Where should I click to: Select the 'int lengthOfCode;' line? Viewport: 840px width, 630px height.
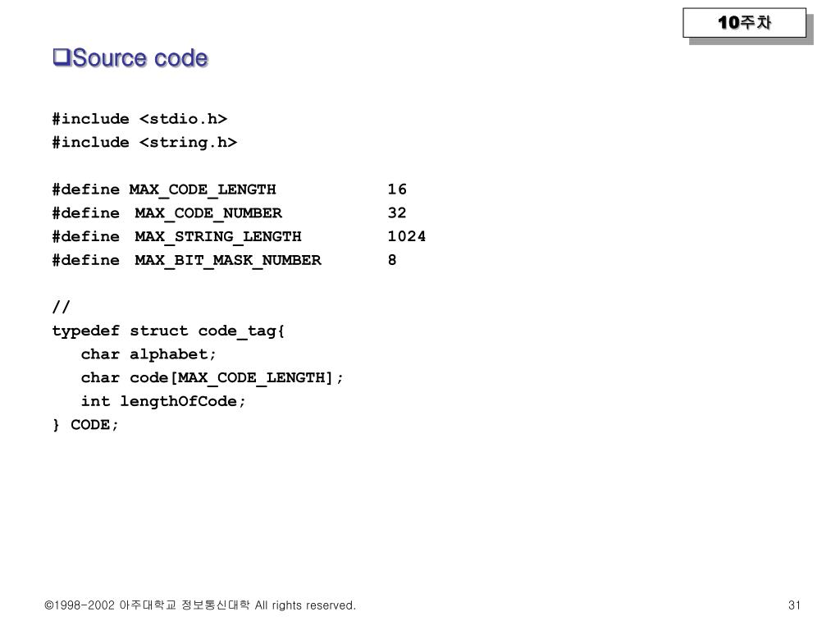tap(163, 402)
